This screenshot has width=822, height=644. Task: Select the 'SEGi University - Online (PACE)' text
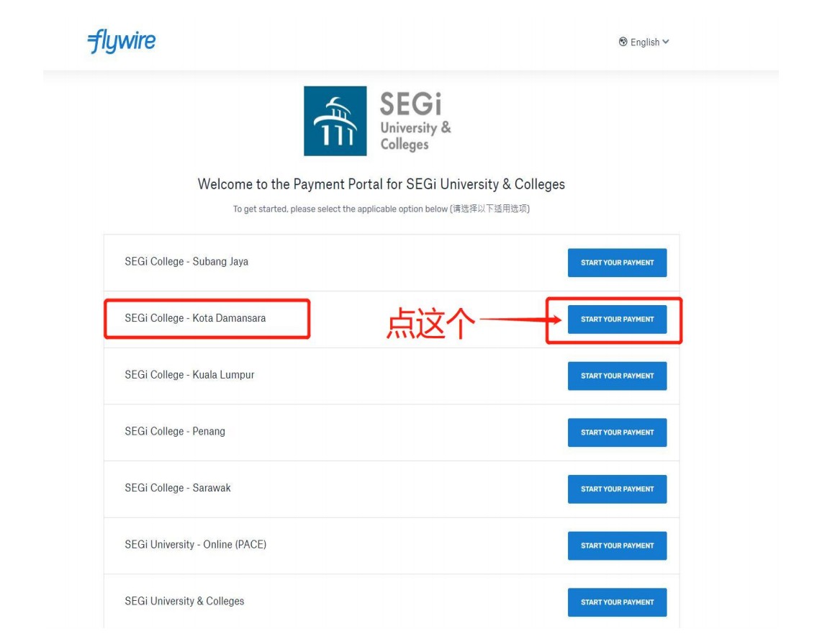196,545
